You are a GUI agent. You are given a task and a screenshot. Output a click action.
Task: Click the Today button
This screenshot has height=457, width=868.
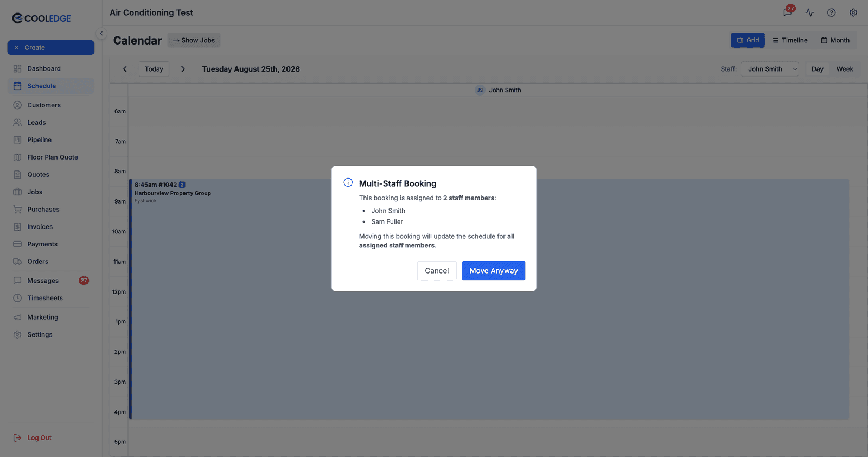coord(154,69)
